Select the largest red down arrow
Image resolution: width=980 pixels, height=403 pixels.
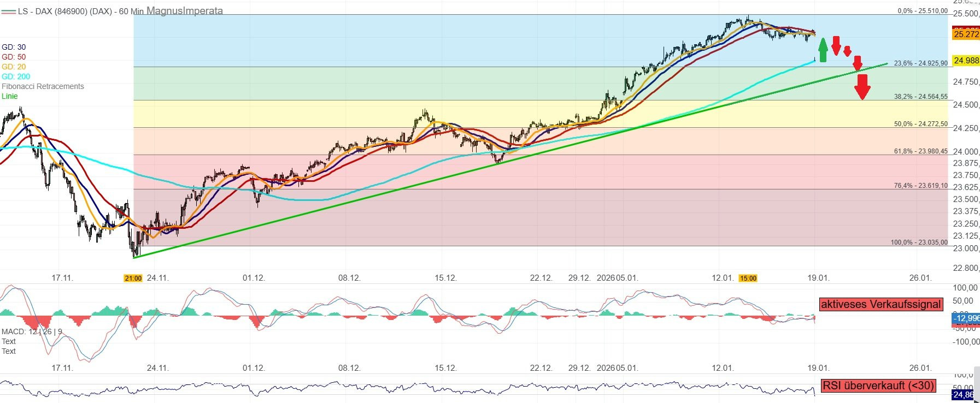pyautogui.click(x=862, y=87)
